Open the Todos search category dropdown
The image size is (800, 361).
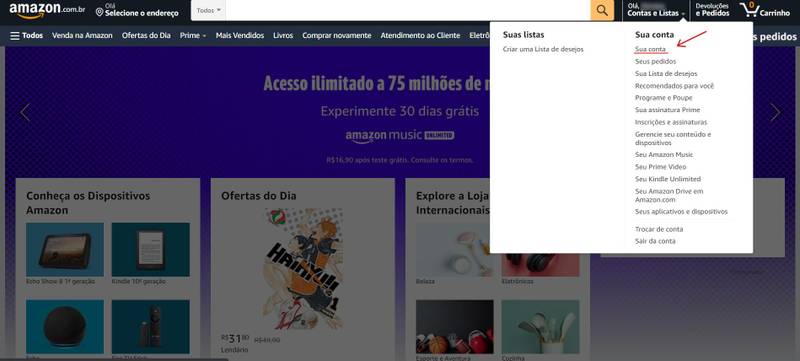click(209, 10)
